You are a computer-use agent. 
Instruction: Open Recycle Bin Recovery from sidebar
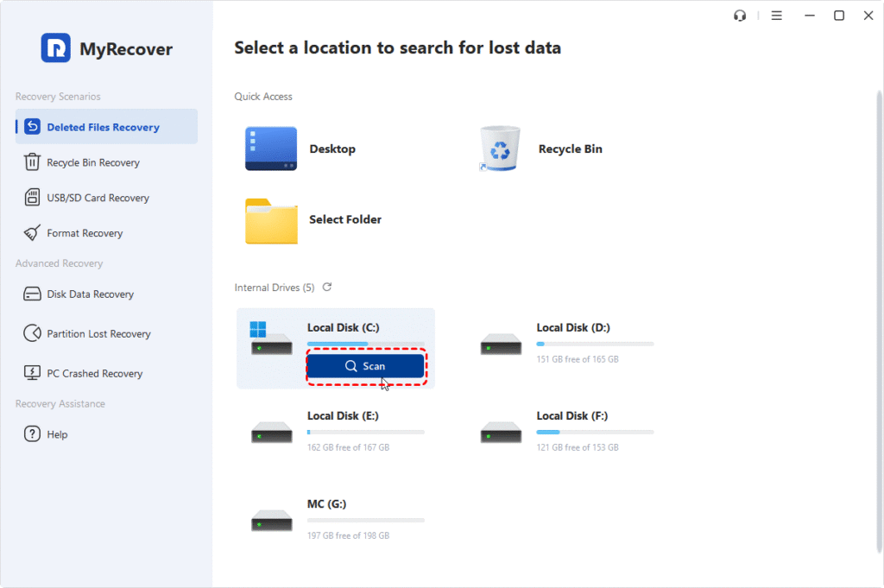point(92,162)
